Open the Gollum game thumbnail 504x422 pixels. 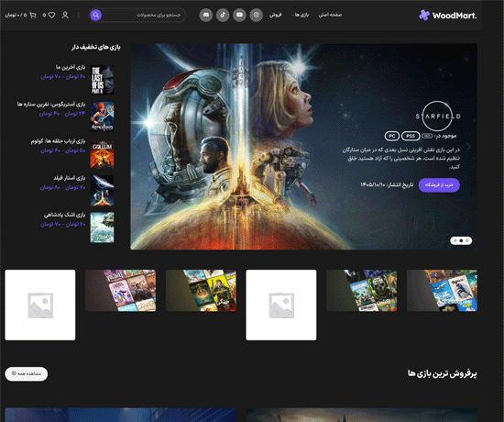(102, 153)
